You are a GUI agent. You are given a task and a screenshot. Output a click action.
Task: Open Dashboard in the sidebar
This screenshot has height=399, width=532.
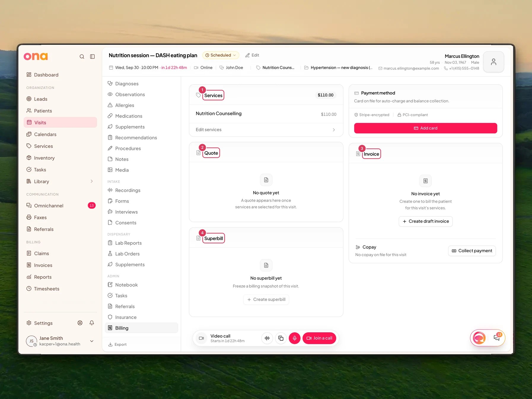(x=60, y=75)
